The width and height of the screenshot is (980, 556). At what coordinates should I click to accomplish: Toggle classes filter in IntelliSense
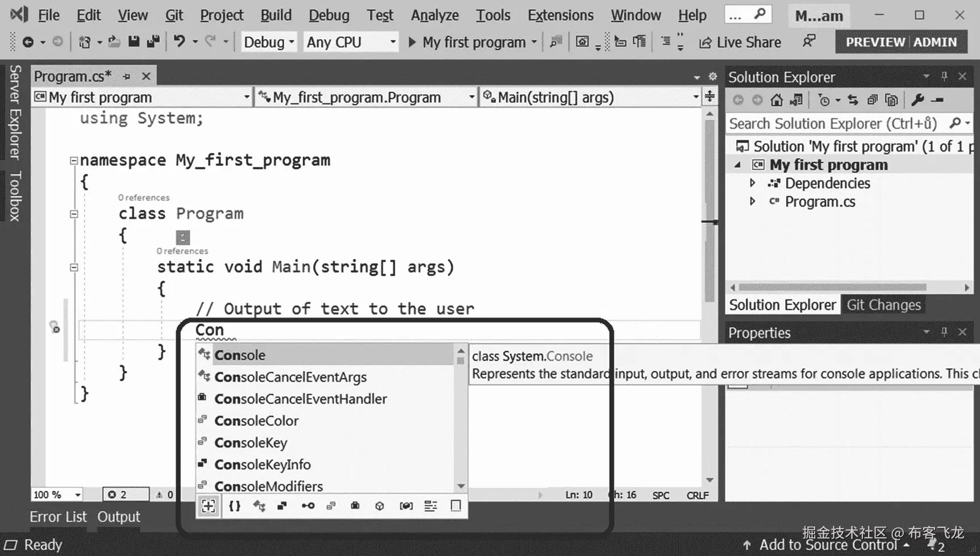coord(259,505)
